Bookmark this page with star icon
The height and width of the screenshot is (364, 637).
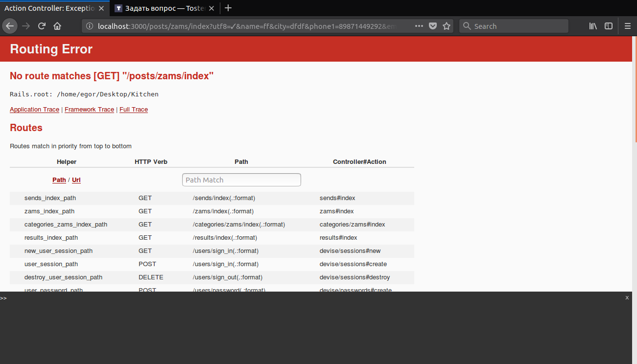447,26
